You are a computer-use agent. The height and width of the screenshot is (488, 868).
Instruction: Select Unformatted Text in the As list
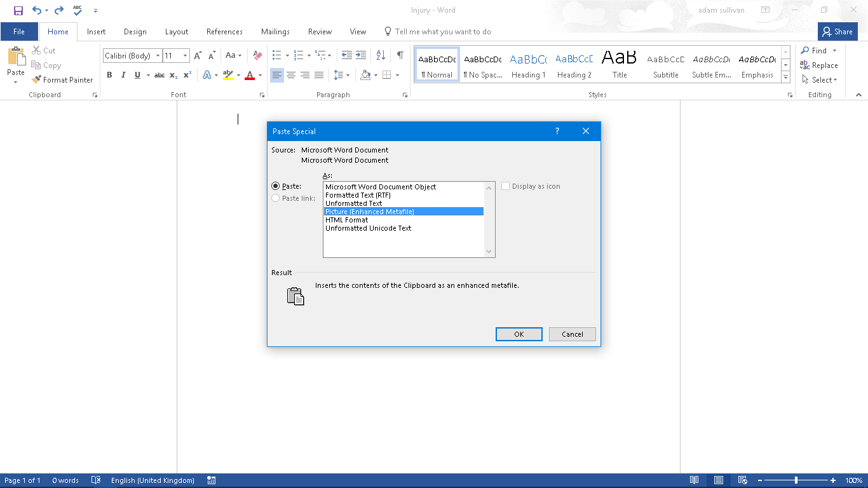click(x=354, y=203)
